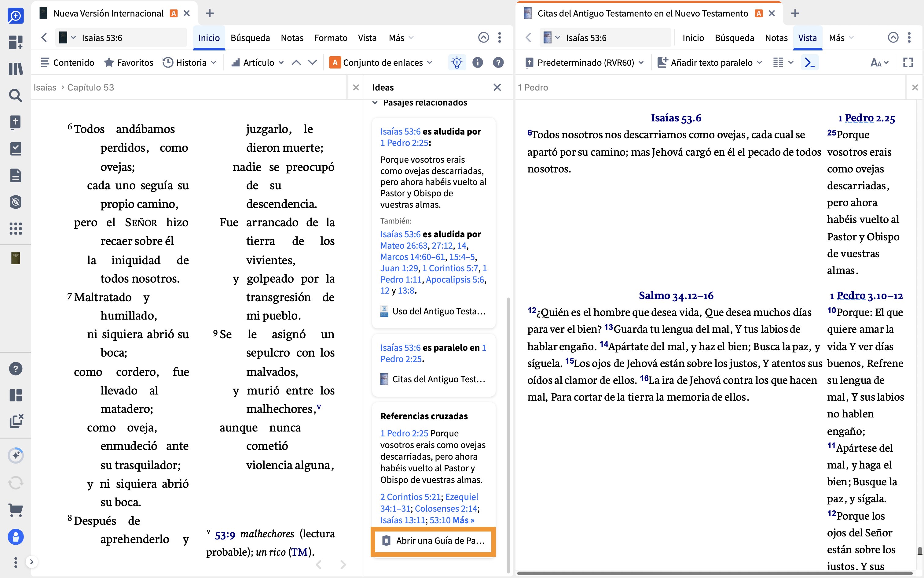Open the Uso del Antiguo Testamento resource
Image resolution: width=924 pixels, height=578 pixels.
coord(433,311)
